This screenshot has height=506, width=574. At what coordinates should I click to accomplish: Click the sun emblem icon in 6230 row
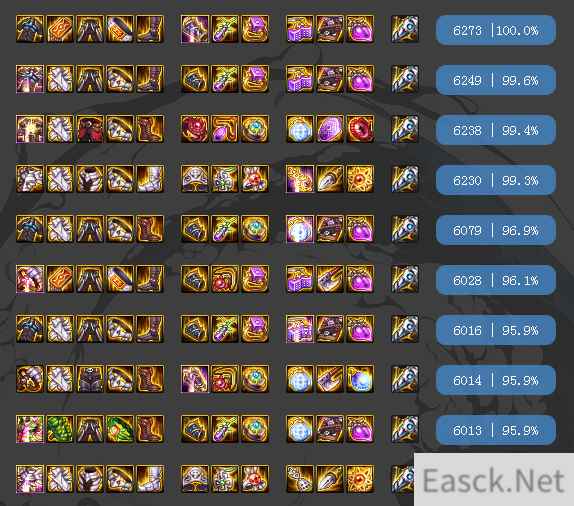click(360, 179)
